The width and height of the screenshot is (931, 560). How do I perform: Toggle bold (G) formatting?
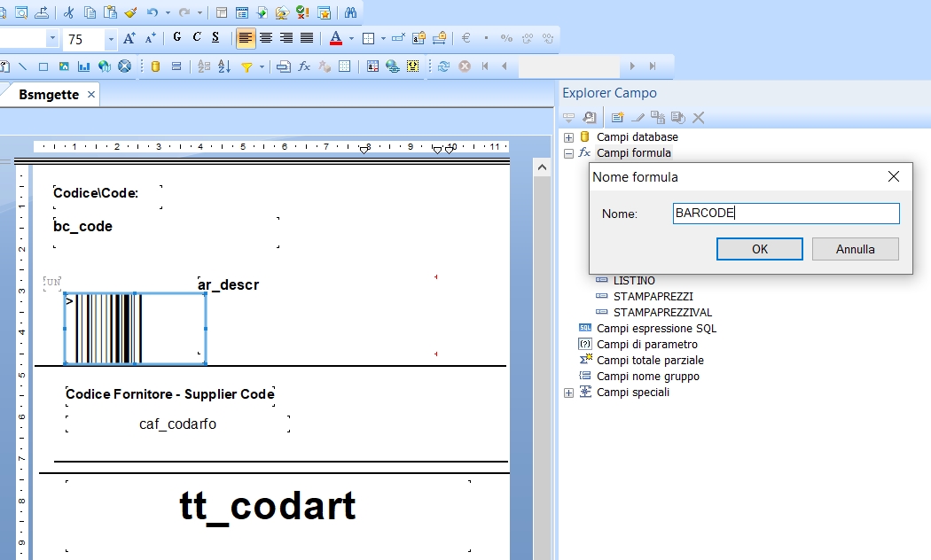tap(177, 38)
